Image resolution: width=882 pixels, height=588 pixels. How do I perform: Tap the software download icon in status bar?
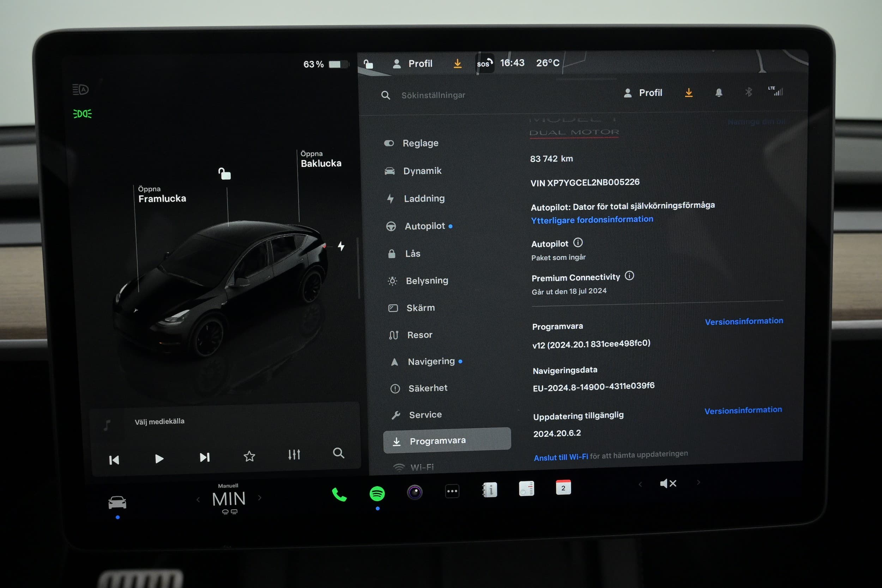point(458,63)
